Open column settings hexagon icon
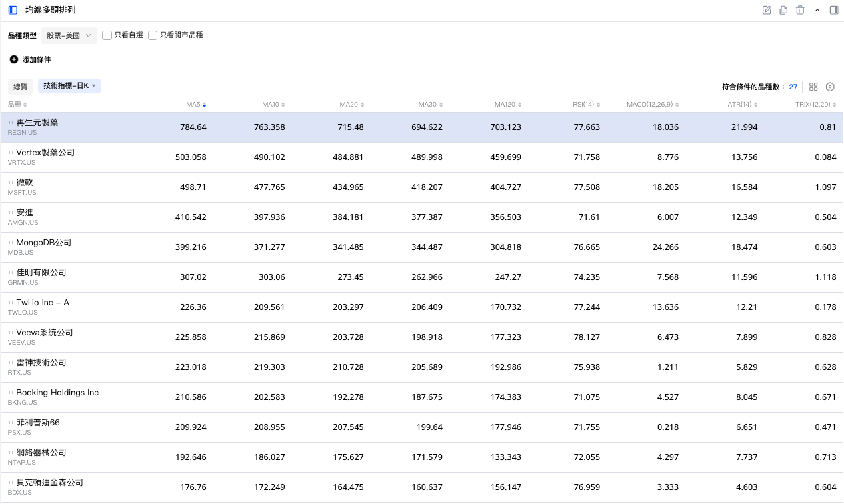This screenshot has height=504, width=844. pos(830,87)
